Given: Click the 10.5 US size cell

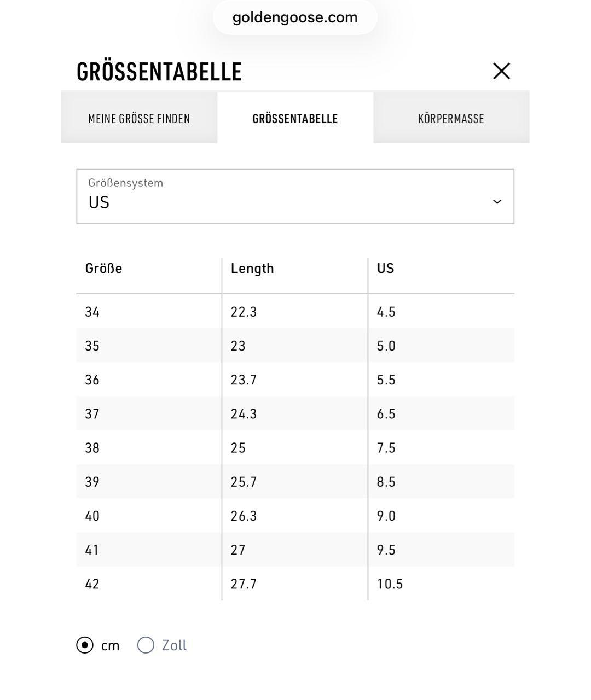Looking at the screenshot, I should click(x=390, y=584).
